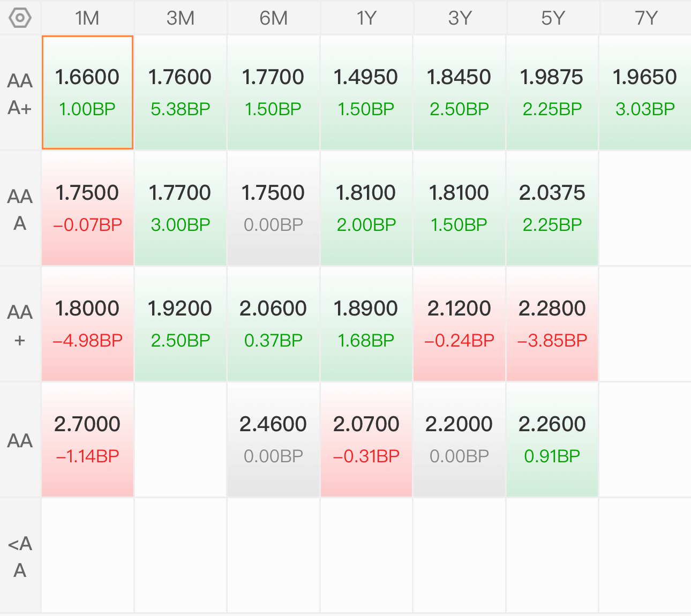This screenshot has height=616, width=691.
Task: Select the 3M column header
Action: pyautogui.click(x=181, y=18)
